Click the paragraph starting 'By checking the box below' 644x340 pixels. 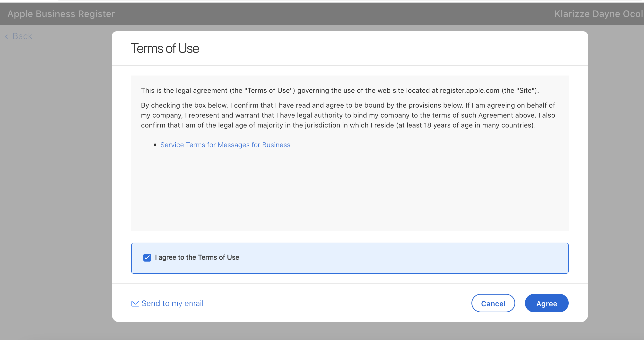348,115
